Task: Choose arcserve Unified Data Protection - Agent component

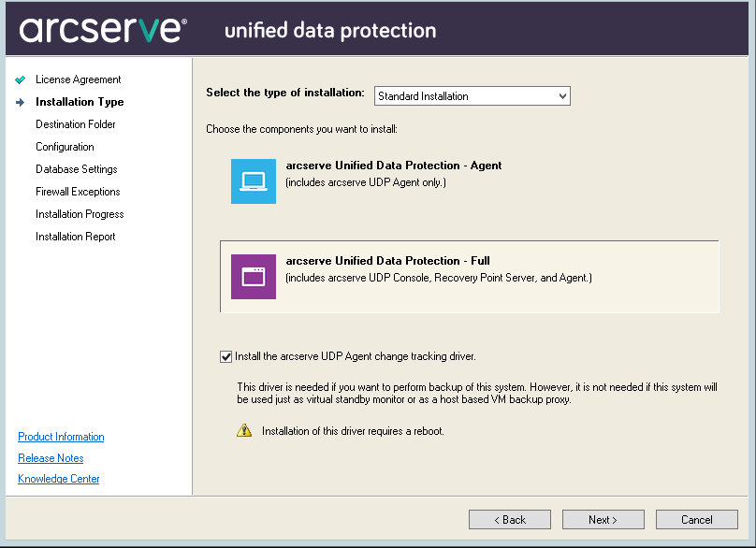Action: coord(394,166)
